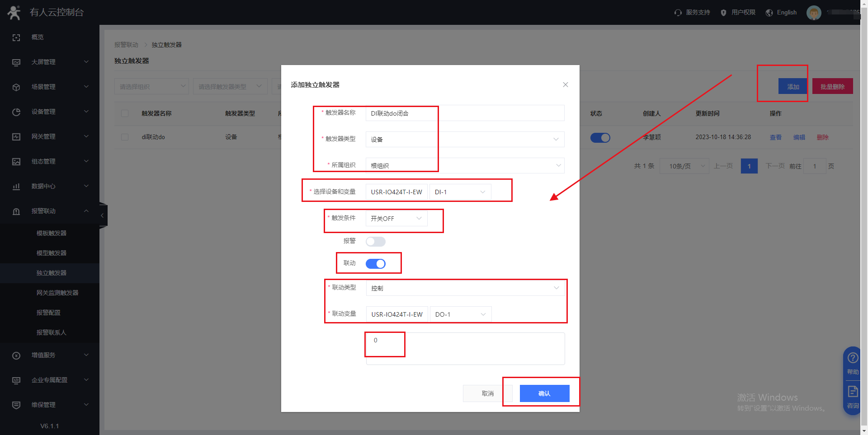Viewport: 868px width, 435px height.
Task: Click the 用户权限 shield icon
Action: [723, 13]
